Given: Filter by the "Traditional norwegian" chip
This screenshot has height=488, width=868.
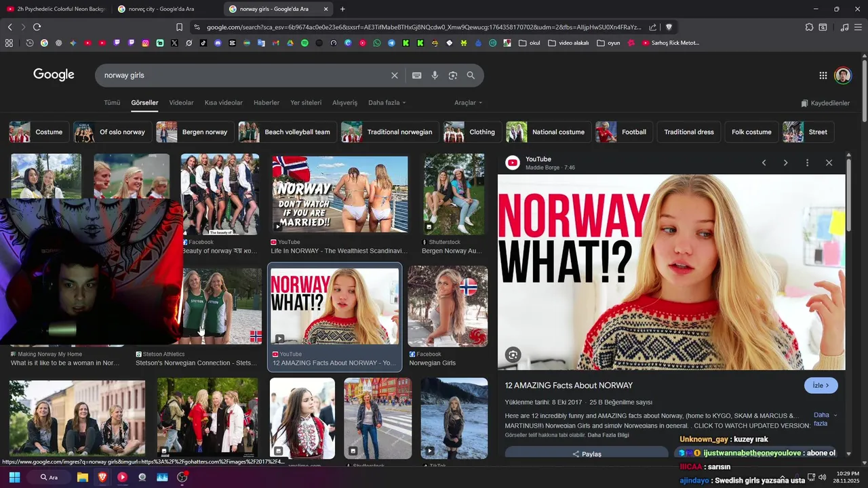Looking at the screenshot, I should [390, 132].
